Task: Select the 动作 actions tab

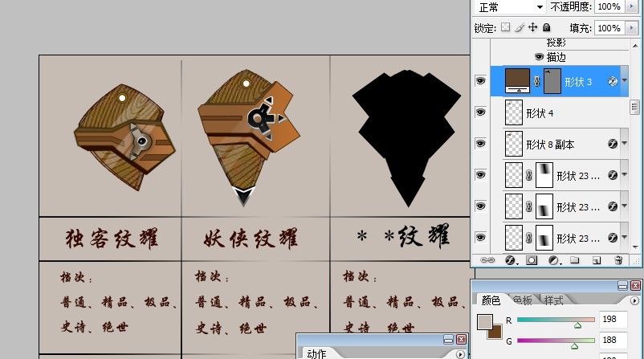Action: coord(316,353)
